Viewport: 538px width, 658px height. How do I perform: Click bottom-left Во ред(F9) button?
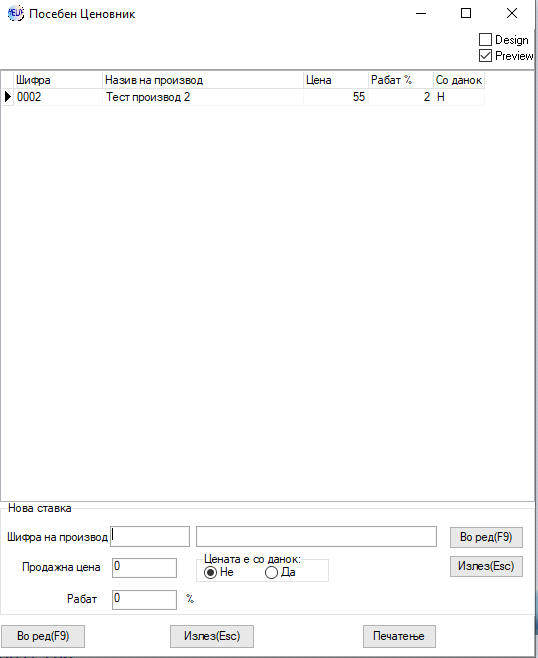tap(43, 636)
